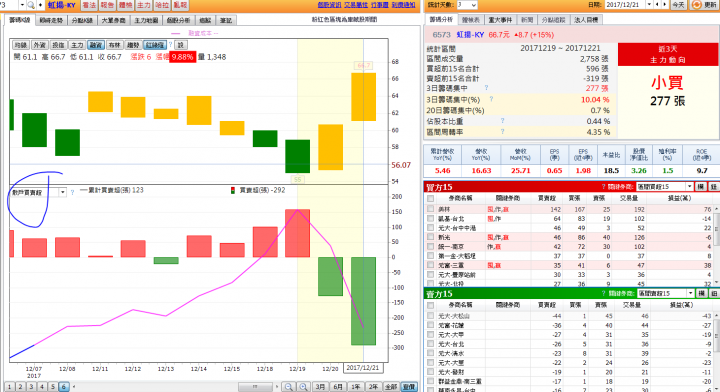Viewport: 720px width, 392px height.
Task: Open the date picker dropdown arrow
Action: [x=649, y=5]
